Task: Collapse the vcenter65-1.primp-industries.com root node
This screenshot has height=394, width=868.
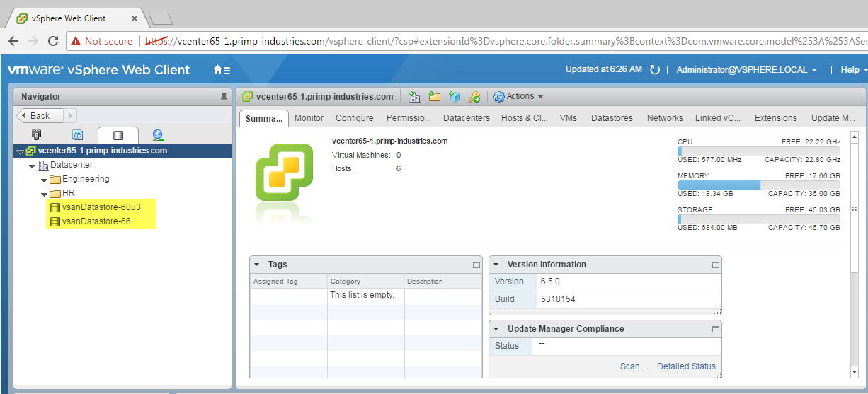Action: pyautogui.click(x=20, y=151)
